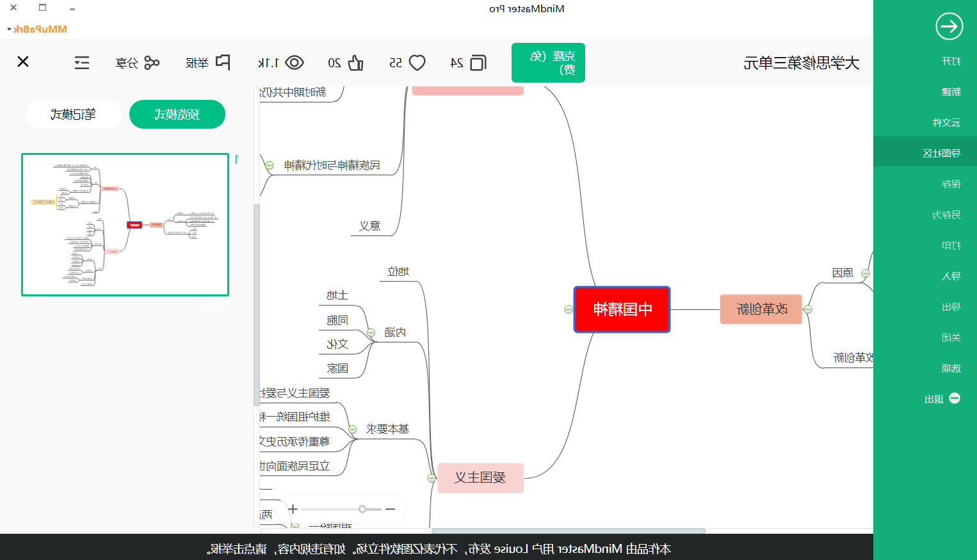Image resolution: width=977 pixels, height=560 pixels.
Task: Click the back arrow circle icon
Action: [x=949, y=26]
